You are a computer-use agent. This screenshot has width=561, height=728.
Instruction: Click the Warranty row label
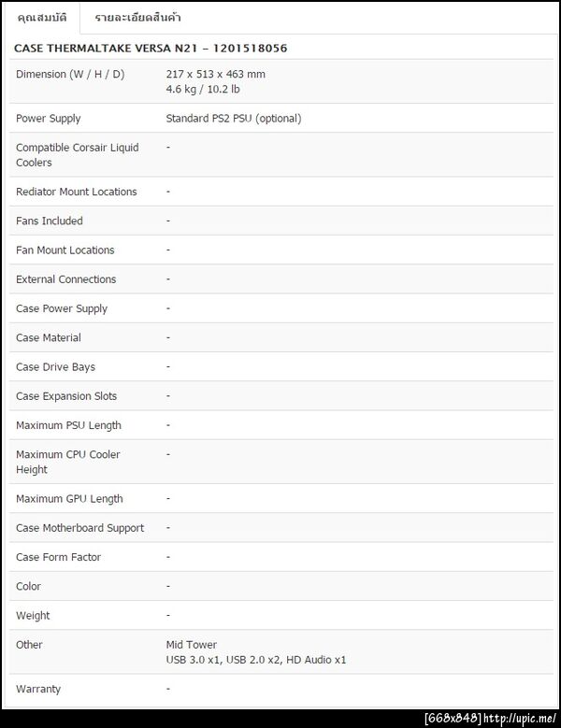pos(38,690)
